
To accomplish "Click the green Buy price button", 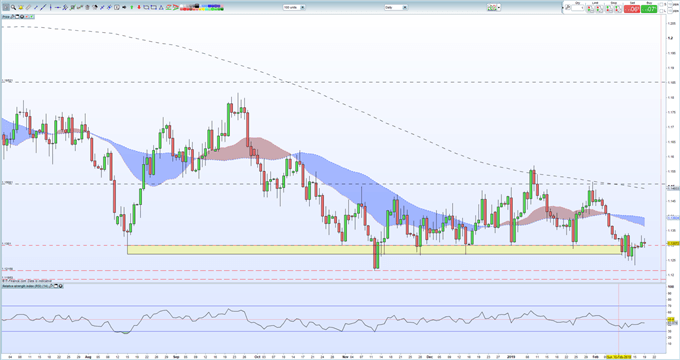I will (649, 9).
